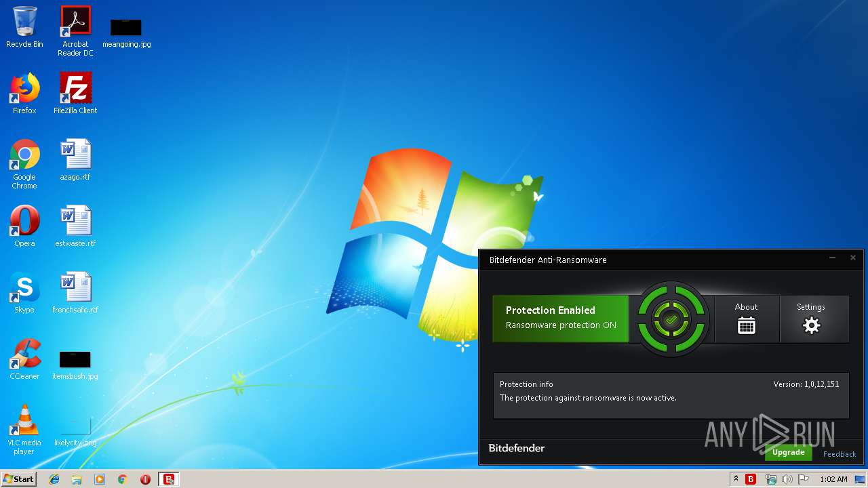Viewport: 868px width, 488px height.
Task: Switch to Bitdefender taskbar button
Action: click(x=169, y=479)
